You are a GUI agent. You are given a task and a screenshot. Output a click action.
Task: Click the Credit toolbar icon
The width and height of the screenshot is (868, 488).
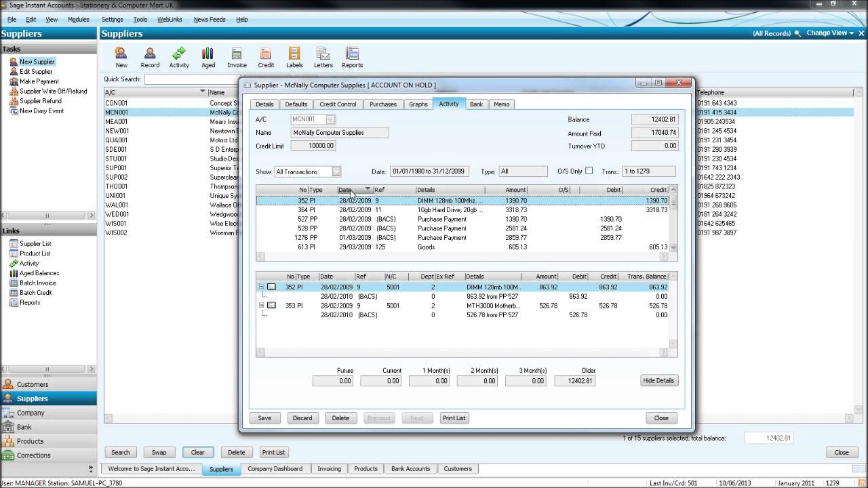pos(266,57)
